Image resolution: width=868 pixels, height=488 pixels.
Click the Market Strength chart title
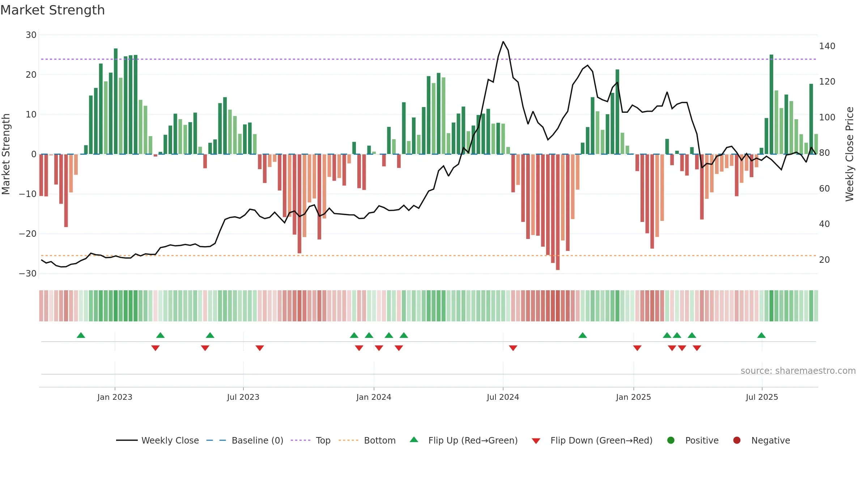[x=52, y=10]
